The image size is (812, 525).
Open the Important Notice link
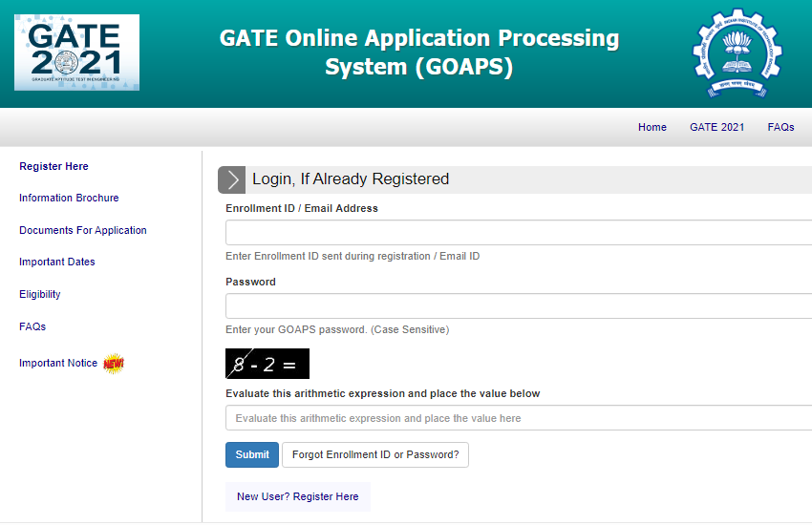click(58, 363)
